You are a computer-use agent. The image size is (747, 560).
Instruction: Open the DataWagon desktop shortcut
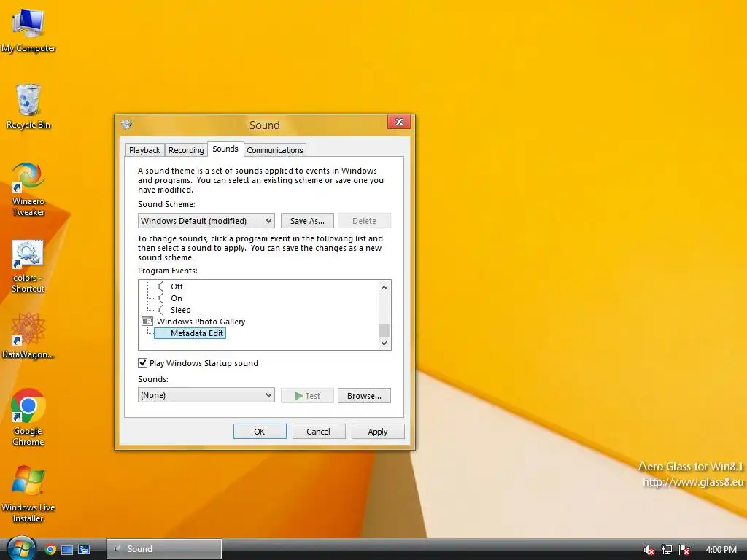pyautogui.click(x=28, y=335)
